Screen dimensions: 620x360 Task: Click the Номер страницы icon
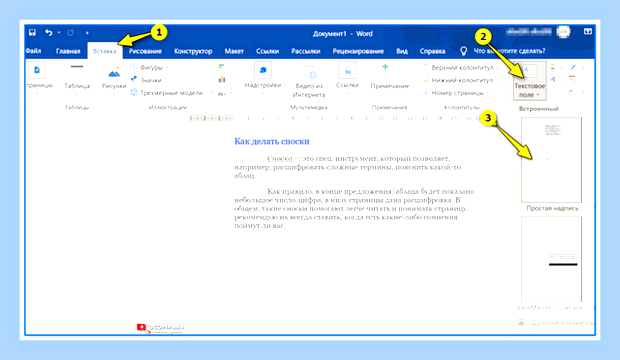click(x=425, y=93)
